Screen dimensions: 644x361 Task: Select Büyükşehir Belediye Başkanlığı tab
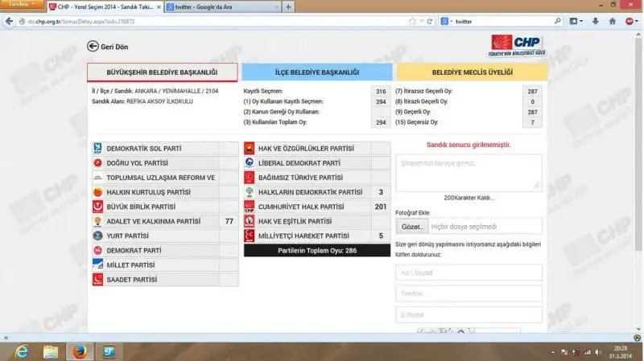click(x=163, y=72)
